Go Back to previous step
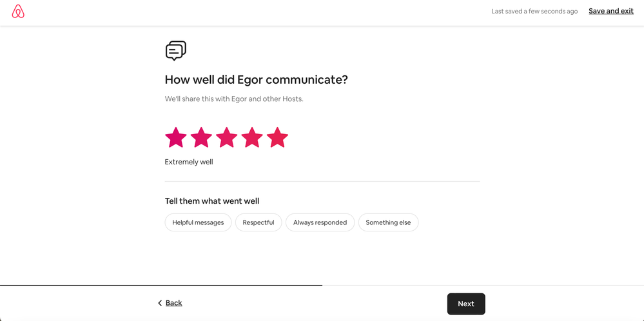This screenshot has width=644, height=321. [x=173, y=303]
